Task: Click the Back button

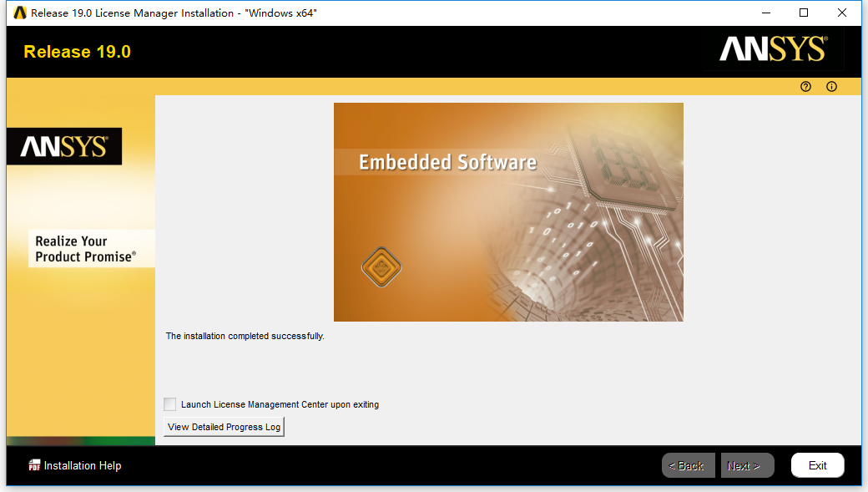Action: pos(688,465)
